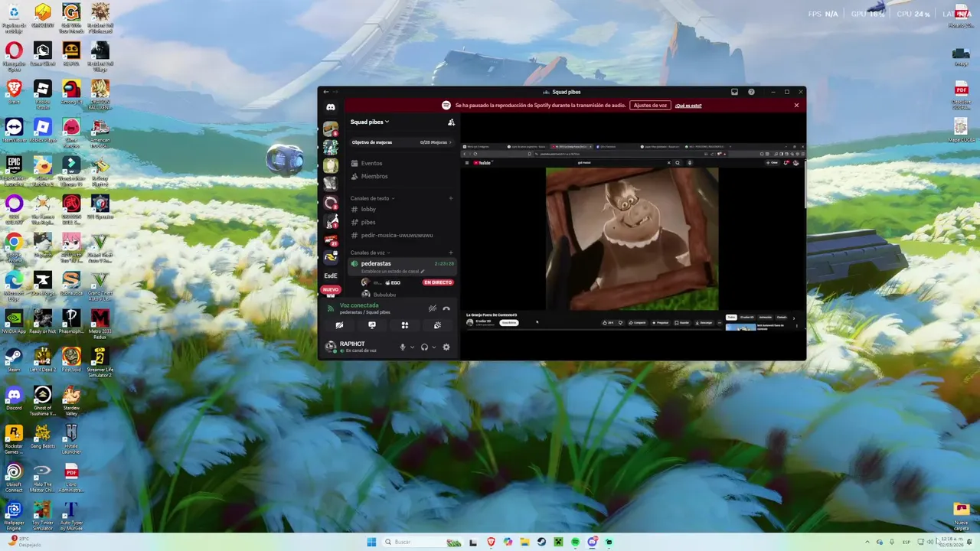This screenshot has height=551, width=980.
Task: Open the Google Chrome desktop icon
Action: [13, 246]
